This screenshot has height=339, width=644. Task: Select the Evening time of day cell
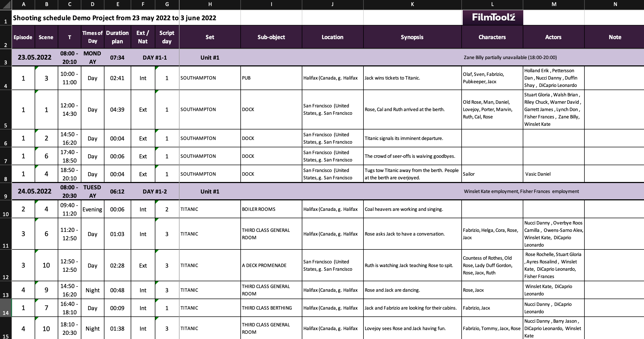pos(92,209)
